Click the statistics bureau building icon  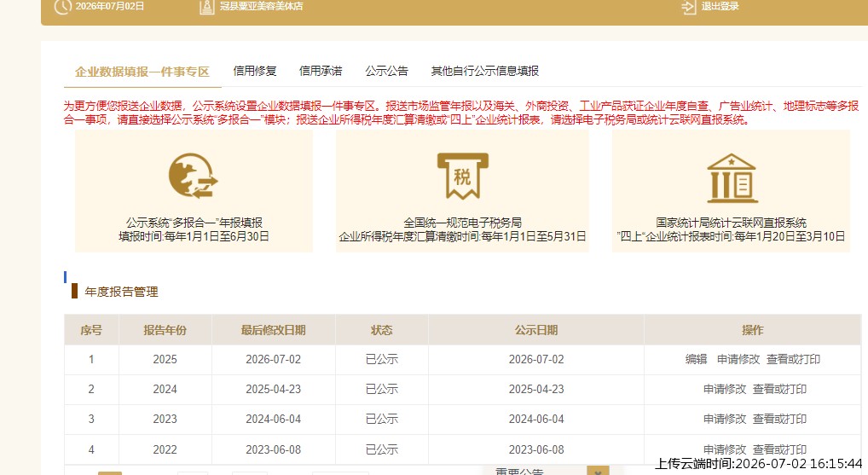732,177
